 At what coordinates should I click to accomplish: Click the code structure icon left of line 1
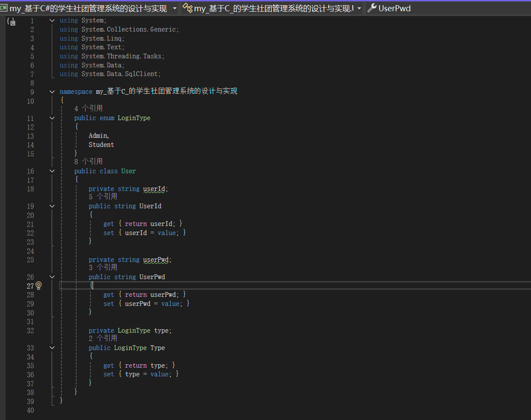(x=11, y=21)
